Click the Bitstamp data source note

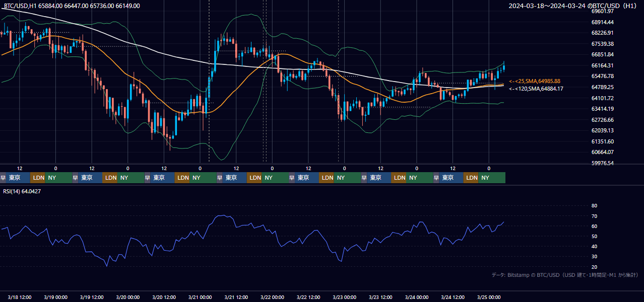click(565, 275)
